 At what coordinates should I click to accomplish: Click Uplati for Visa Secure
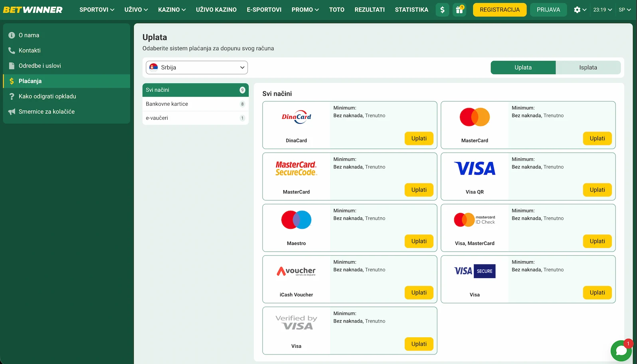pyautogui.click(x=597, y=293)
